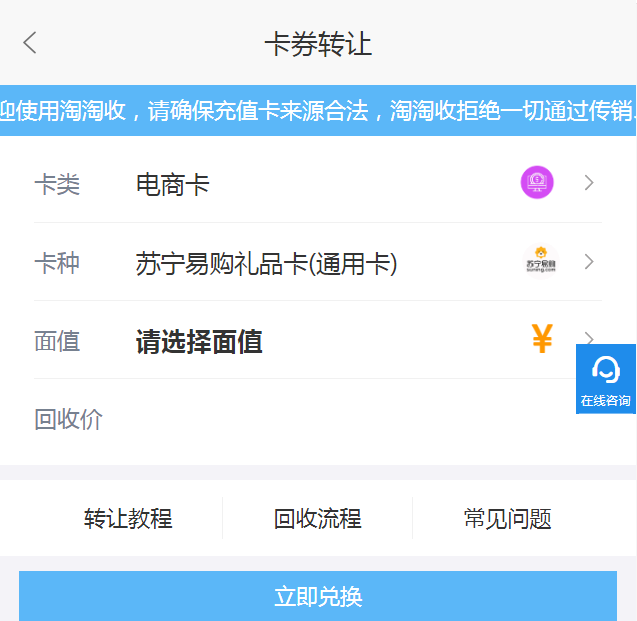Viewport: 637px width, 621px height.
Task: Click the 面值 label
Action: 57,342
